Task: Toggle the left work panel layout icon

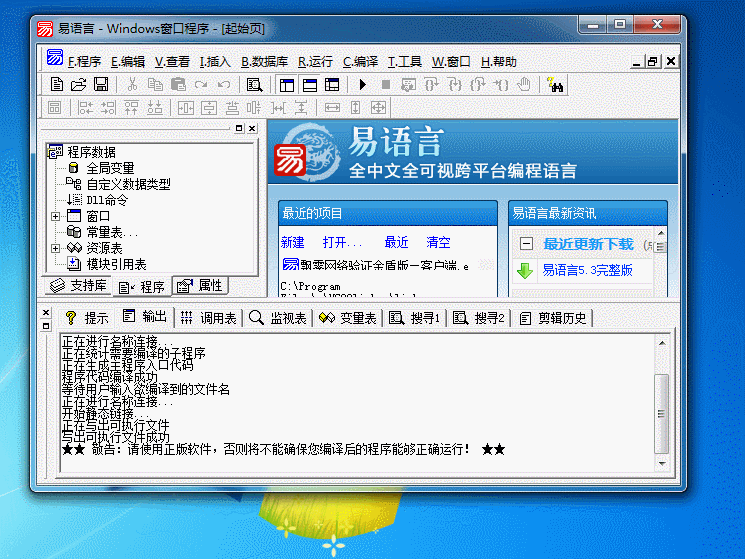Action: (x=287, y=85)
